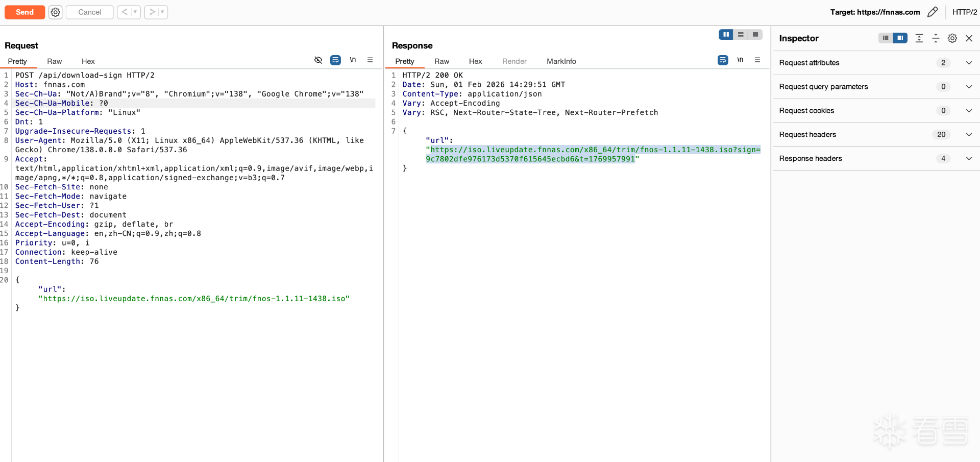
Task: Open the Response Hex tab
Action: pos(475,61)
